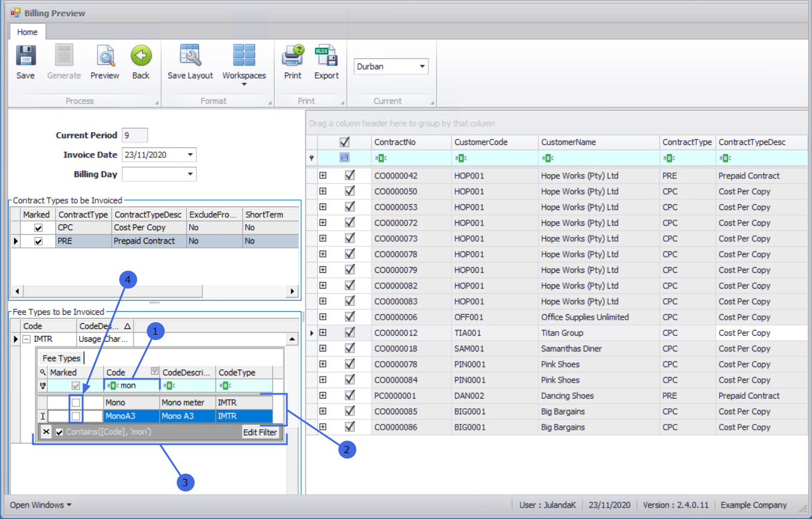812x519 pixels.
Task: Expand row details for contract CO0000050
Action: tap(323, 192)
